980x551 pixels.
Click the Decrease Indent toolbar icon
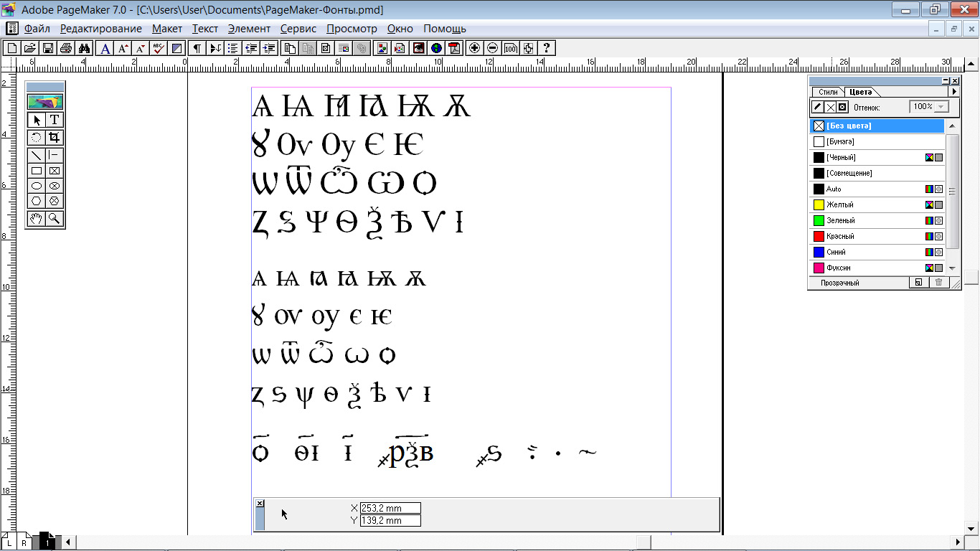(x=251, y=48)
